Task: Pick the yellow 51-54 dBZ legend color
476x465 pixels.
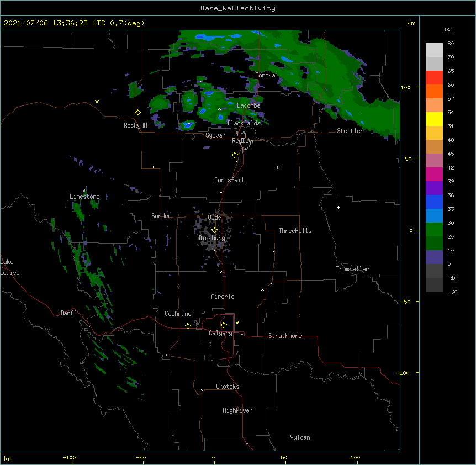Action: point(434,119)
